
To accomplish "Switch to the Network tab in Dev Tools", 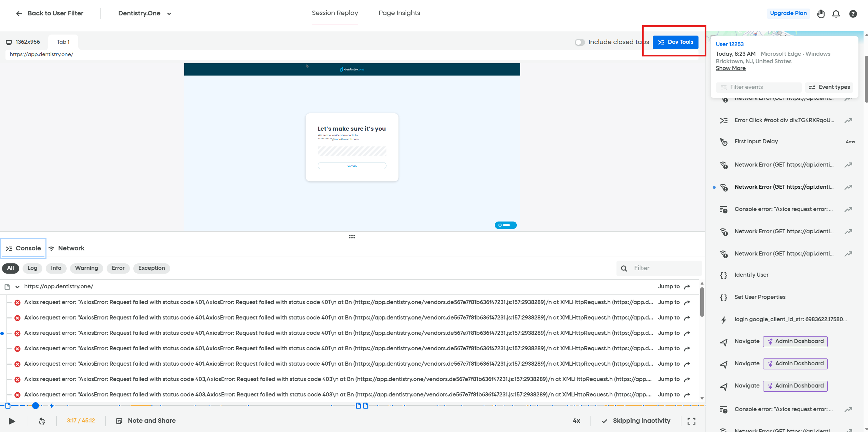I will (x=66, y=248).
